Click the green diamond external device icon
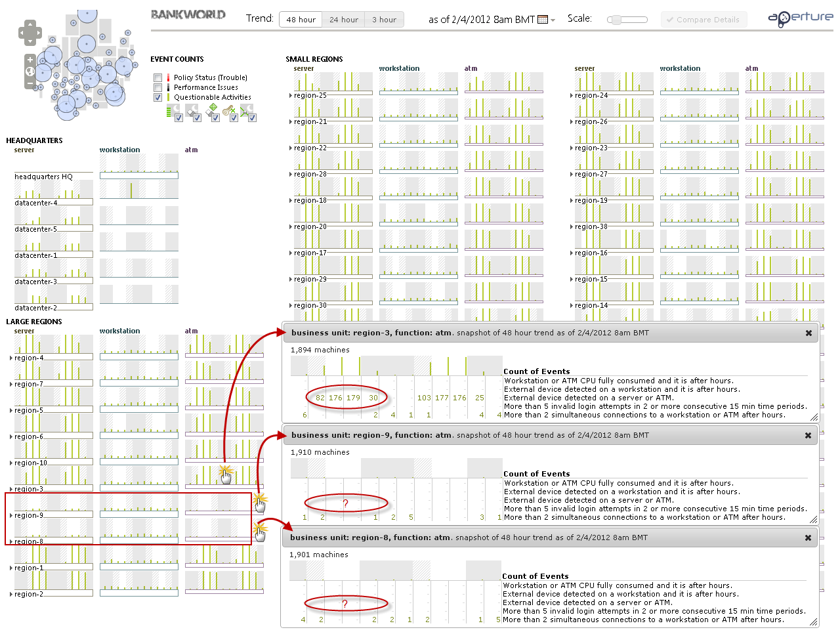Screen dimensions: 840x632 (x=211, y=110)
